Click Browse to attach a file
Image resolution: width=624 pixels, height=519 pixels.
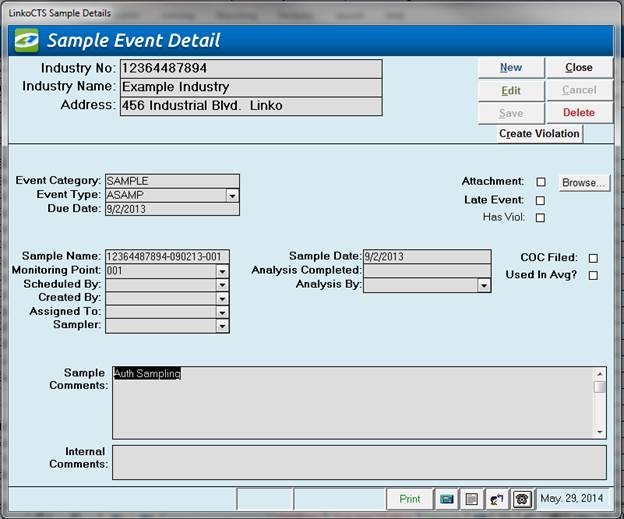coord(583,183)
